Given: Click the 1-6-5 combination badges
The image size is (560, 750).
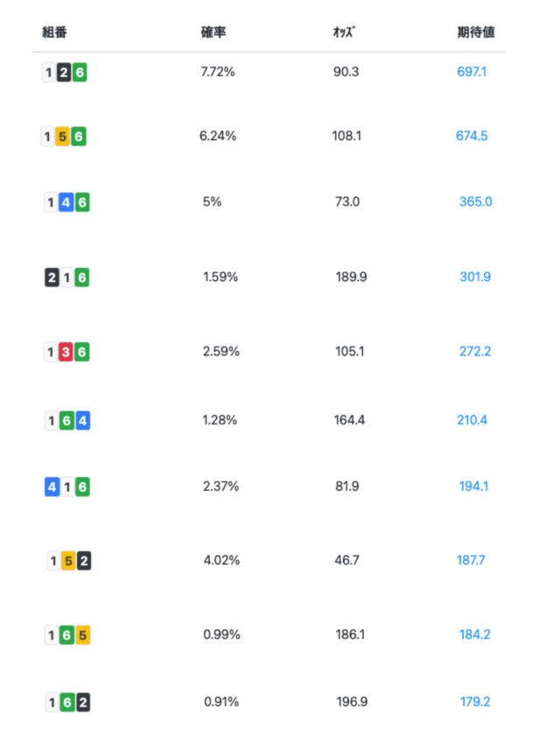Looking at the screenshot, I should pyautogui.click(x=67, y=635).
